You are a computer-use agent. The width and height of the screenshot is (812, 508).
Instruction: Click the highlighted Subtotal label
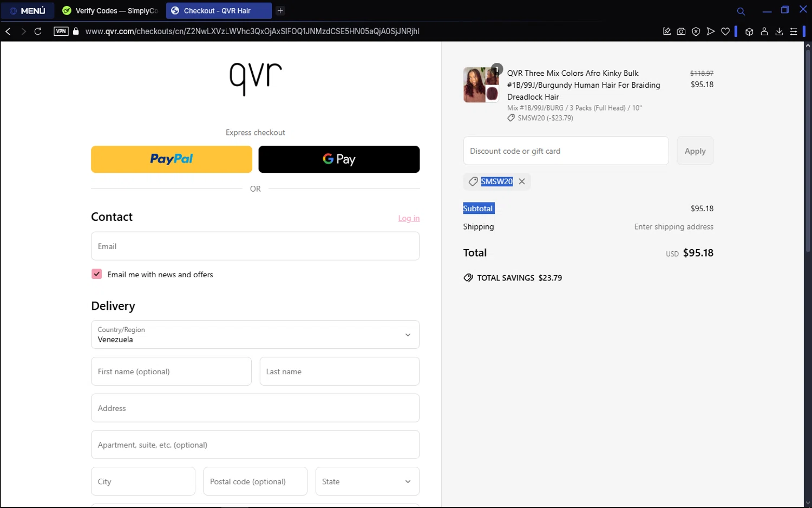pos(478,209)
